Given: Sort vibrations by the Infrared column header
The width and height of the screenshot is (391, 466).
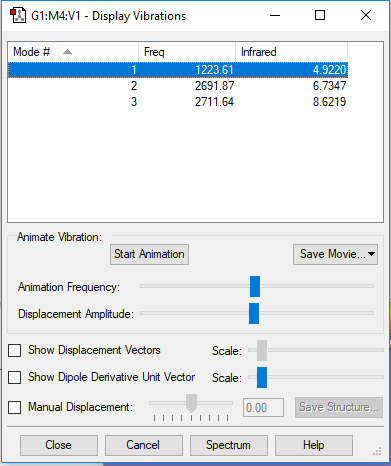Looking at the screenshot, I should pos(291,52).
